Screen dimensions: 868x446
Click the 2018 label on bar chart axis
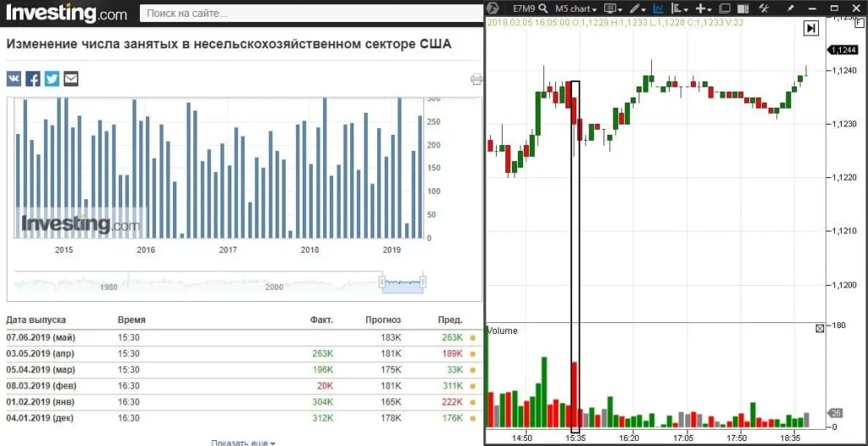(310, 250)
